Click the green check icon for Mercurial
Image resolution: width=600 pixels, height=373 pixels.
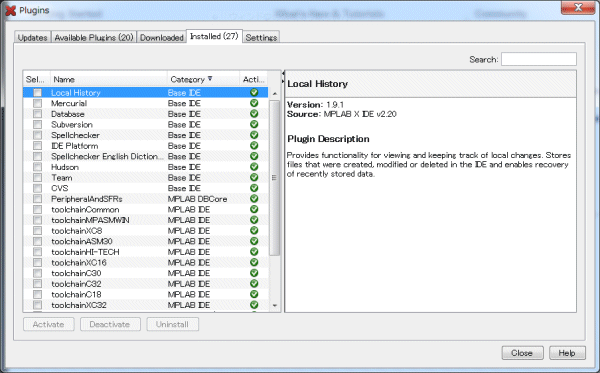point(254,103)
